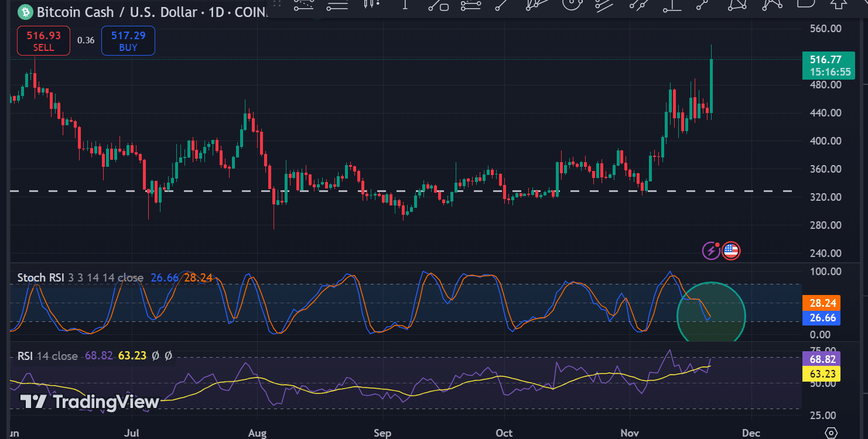This screenshot has width=868, height=439.
Task: Click blue 26.66 value in Stoch RSI legend
Action: 165,277
